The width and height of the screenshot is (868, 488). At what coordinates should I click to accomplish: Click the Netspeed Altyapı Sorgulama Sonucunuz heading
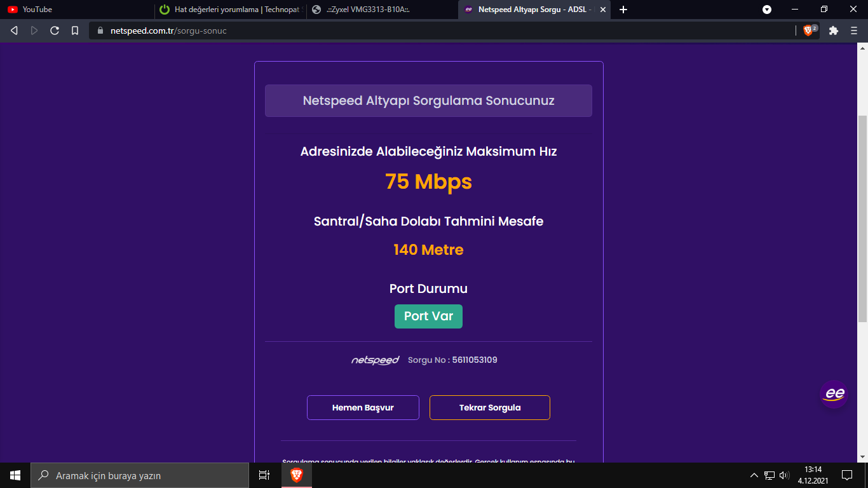click(x=428, y=101)
